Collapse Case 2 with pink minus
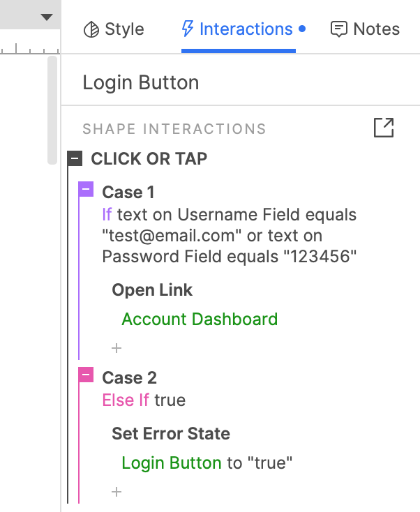 [87, 376]
